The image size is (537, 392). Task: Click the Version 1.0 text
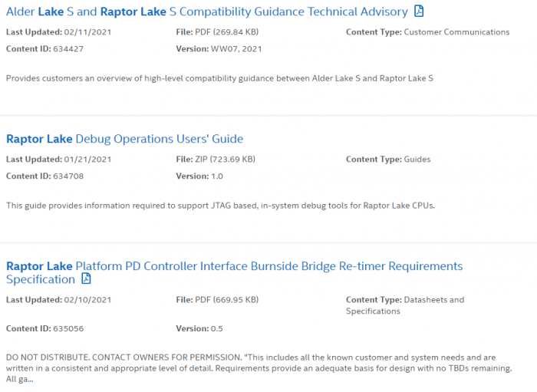tap(199, 176)
